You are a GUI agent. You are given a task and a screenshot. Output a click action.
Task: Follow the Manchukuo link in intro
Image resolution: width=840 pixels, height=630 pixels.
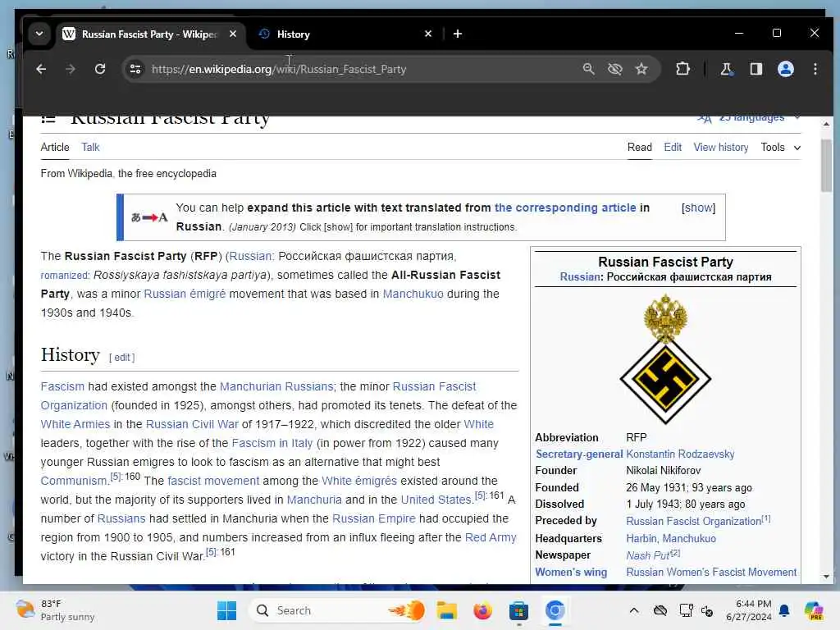[x=413, y=294]
